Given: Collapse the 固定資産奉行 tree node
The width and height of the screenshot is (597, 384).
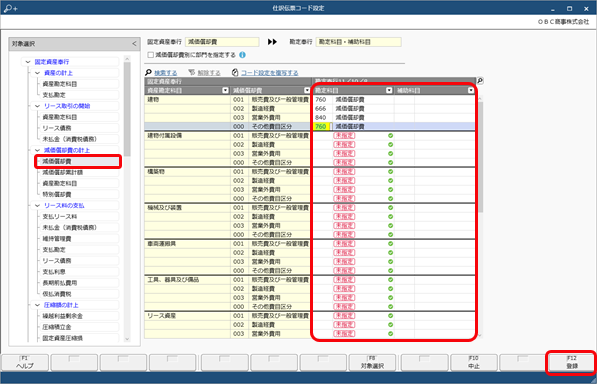Looking at the screenshot, I should tap(28, 62).
